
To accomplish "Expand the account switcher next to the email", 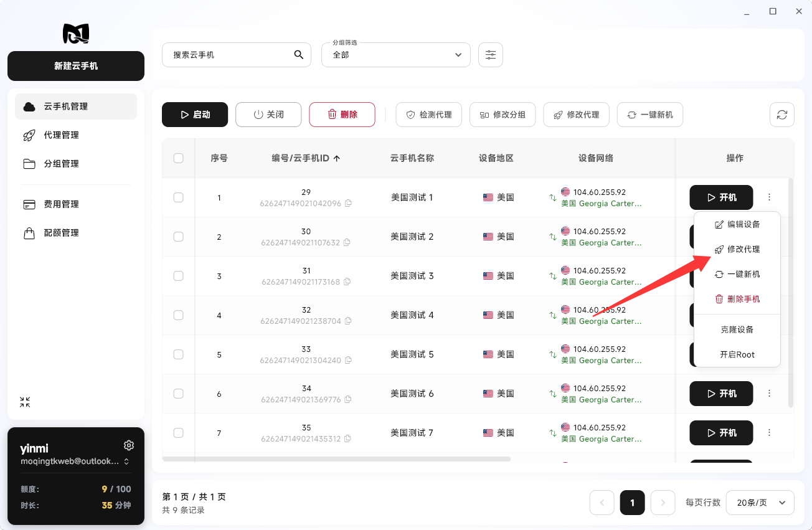I will coord(126,461).
